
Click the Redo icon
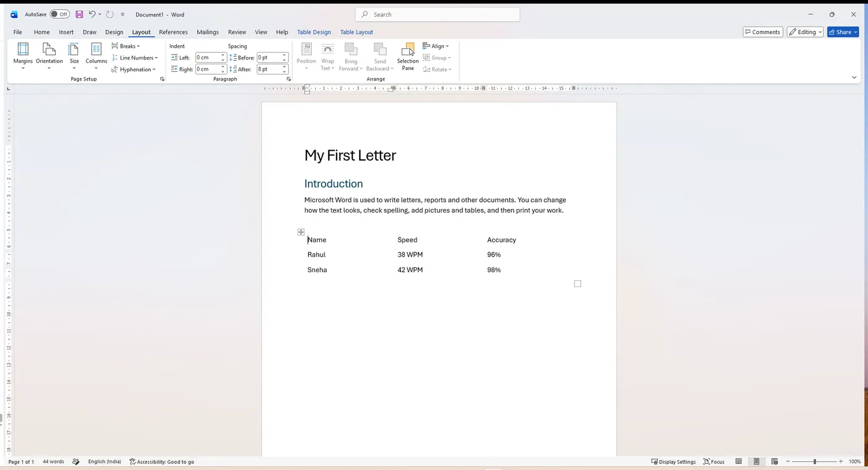pos(110,14)
